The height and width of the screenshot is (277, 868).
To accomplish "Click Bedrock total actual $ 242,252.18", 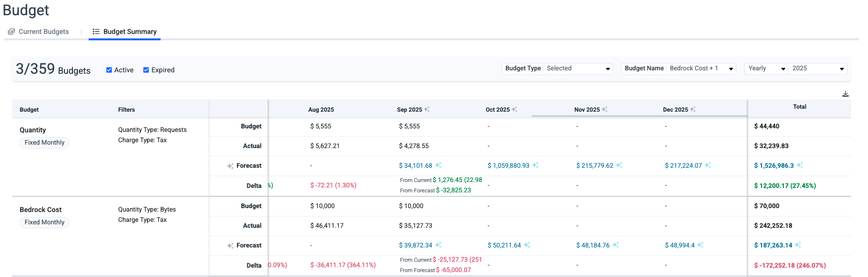I will click(773, 226).
